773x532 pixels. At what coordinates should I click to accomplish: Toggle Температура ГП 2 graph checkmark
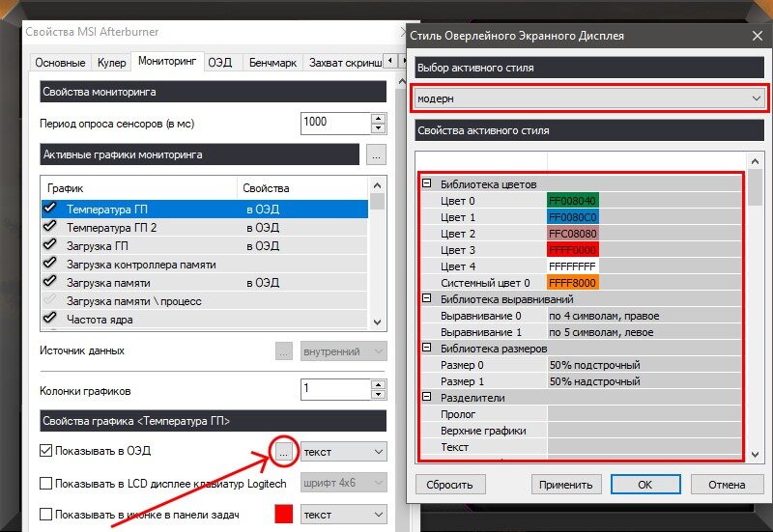click(50, 227)
